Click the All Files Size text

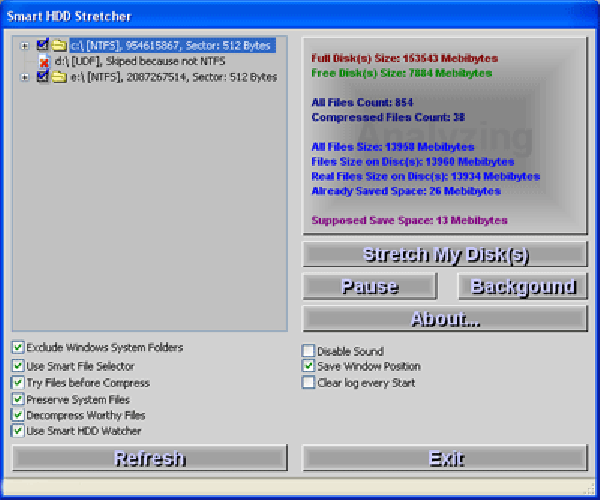click(393, 147)
